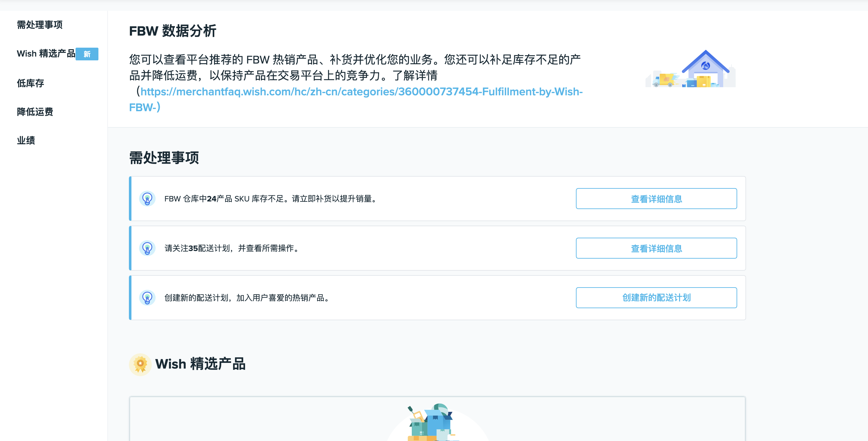Screen dimensions: 868x441
Task: Click the warehouse illustration in header
Action: tap(691, 69)
